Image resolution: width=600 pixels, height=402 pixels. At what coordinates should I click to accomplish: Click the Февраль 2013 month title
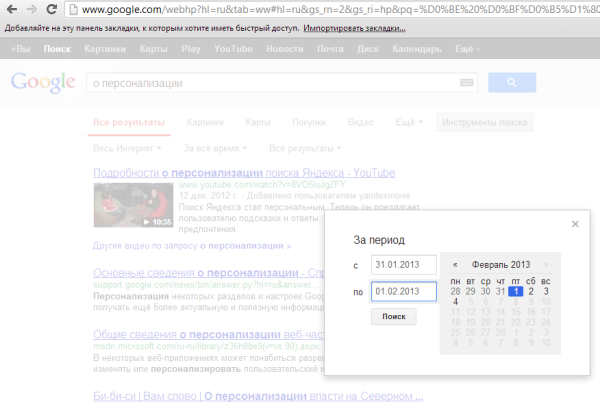click(x=501, y=265)
